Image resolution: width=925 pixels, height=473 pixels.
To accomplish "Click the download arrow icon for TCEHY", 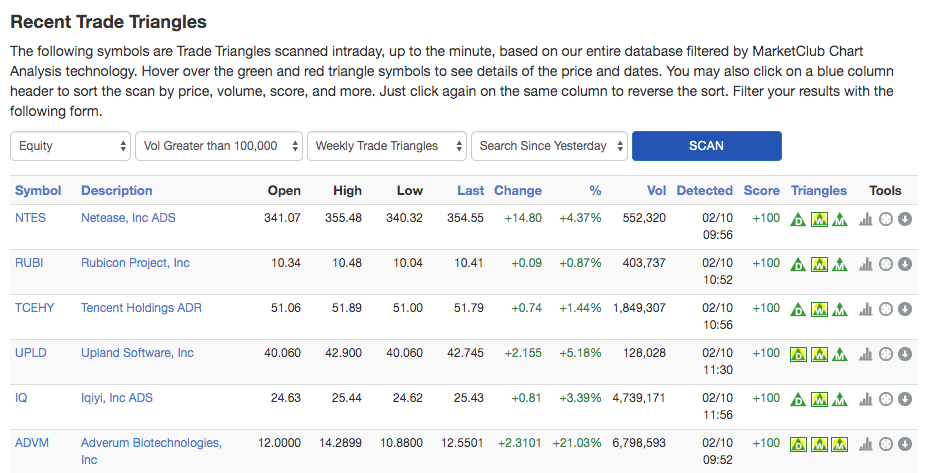I will coord(905,309).
